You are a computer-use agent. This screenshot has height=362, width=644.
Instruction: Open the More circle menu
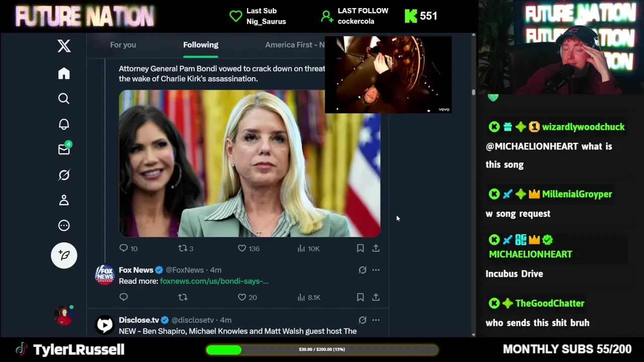pos(64,225)
